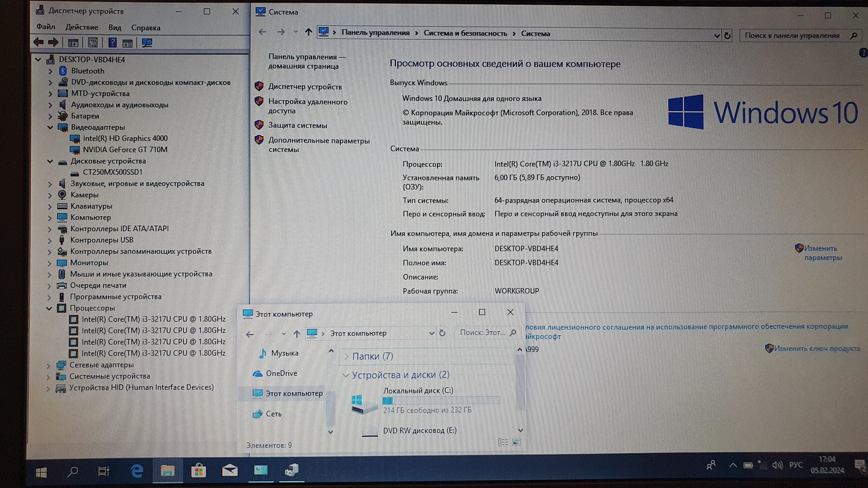Click the Task View taskbar icon
This screenshot has height=488, width=868.
click(103, 471)
